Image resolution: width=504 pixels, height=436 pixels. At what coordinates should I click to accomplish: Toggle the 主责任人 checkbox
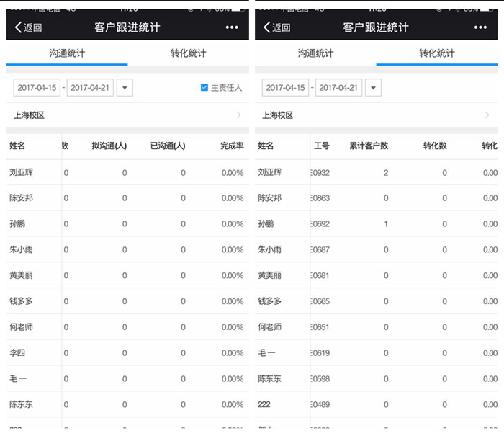click(204, 88)
